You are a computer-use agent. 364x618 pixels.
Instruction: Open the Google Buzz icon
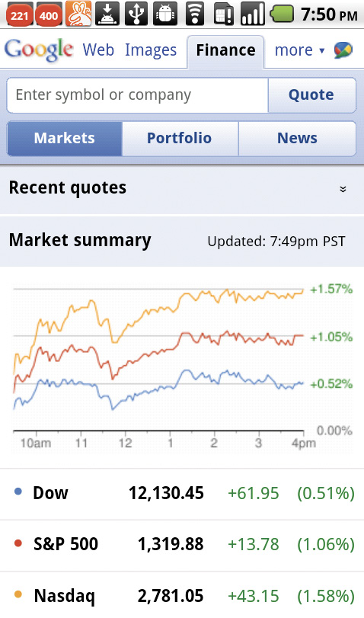(x=343, y=50)
